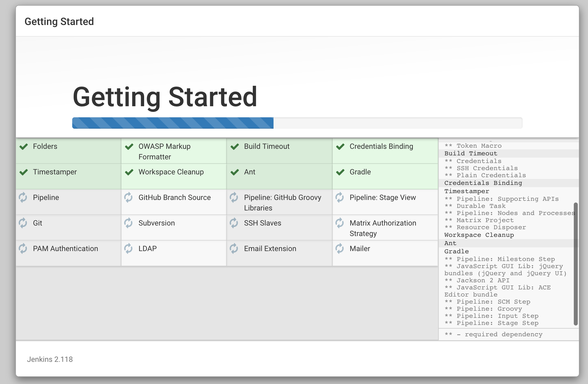Click the Workspace Cleanup line in the install log
Screen dimensions: 588x384
point(479,235)
